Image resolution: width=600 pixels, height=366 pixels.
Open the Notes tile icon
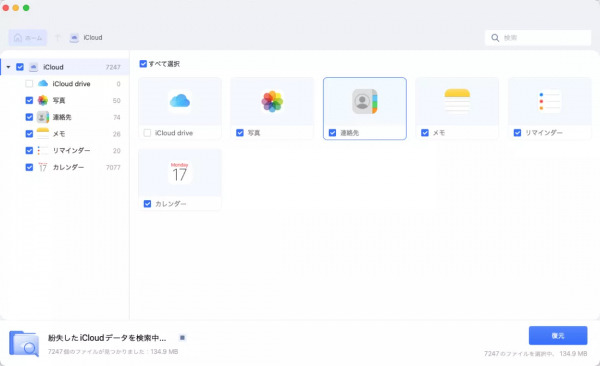[457, 101]
